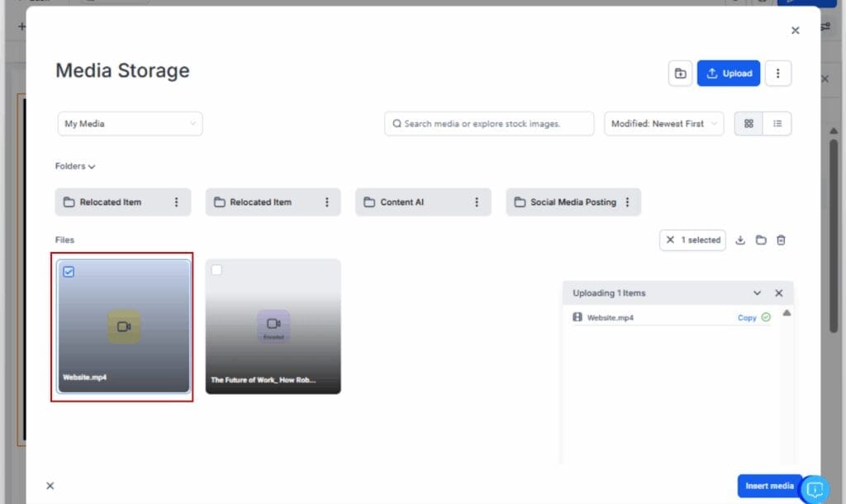Click the blue Upload button
The height and width of the screenshot is (504, 846).
[x=728, y=74]
